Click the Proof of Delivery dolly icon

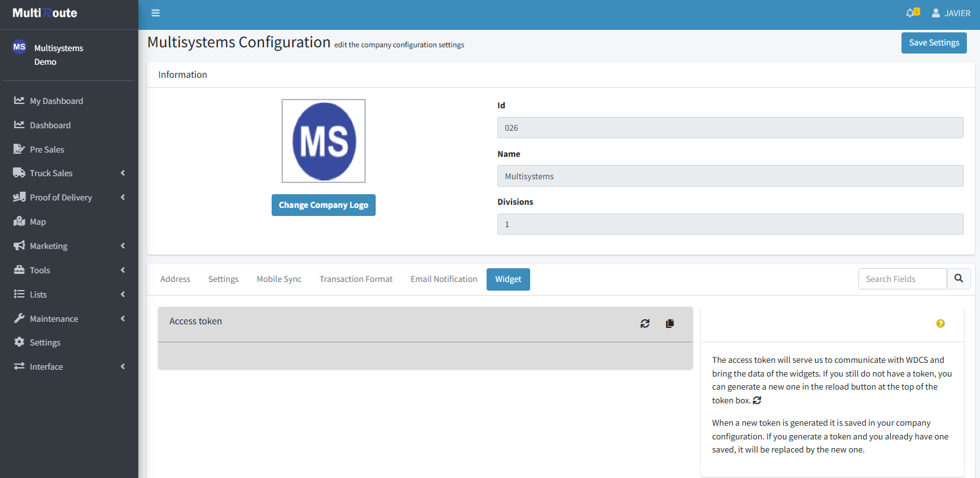click(19, 197)
